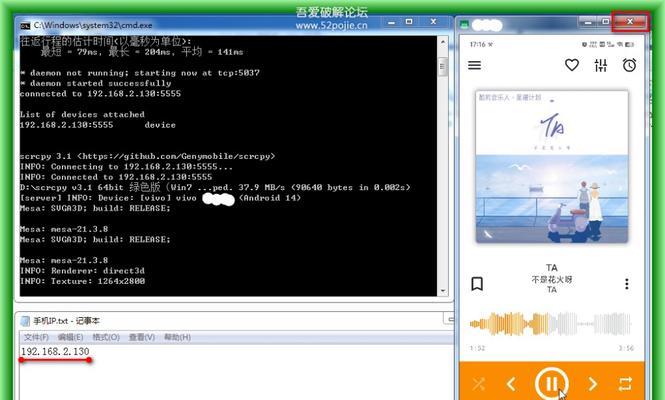This screenshot has height=400, width=665.
Task: Open 编辑(E) menu in Notepad
Action: tap(70, 337)
